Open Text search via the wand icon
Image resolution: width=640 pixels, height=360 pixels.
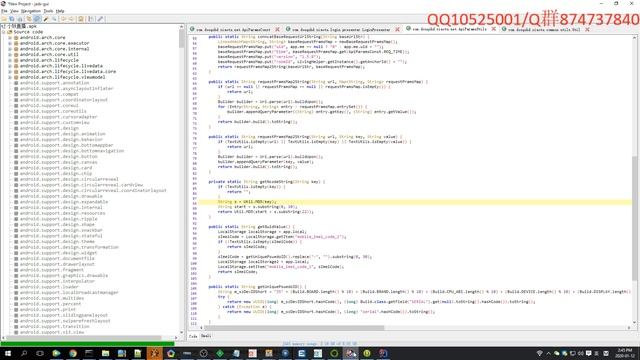(x=46, y=19)
